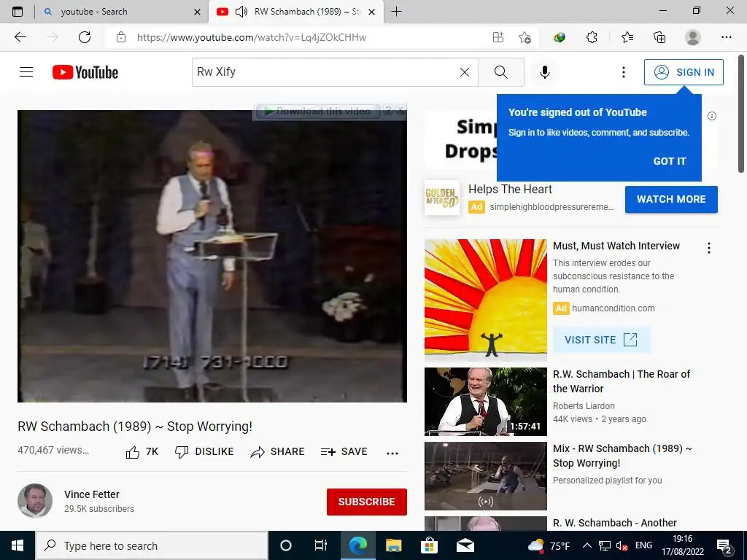Open the Roar of the Warrior thumbnail
This screenshot has height=560, width=747.
(x=485, y=402)
